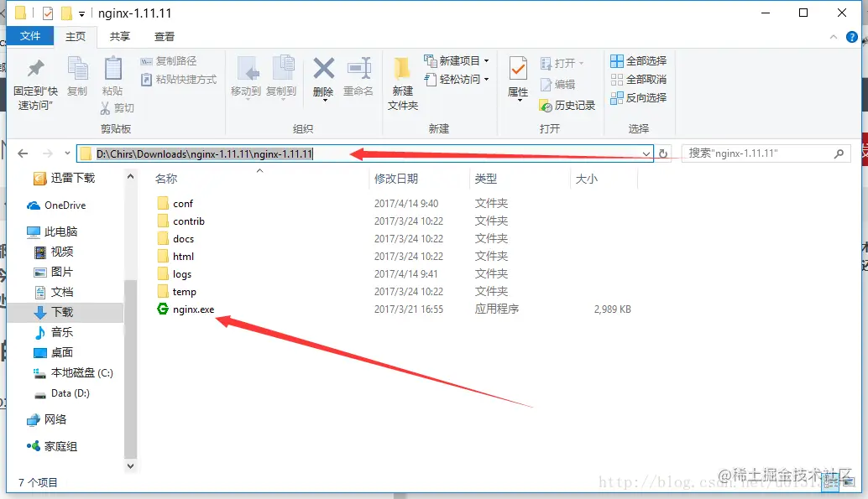Click the Forward navigation arrow
The height and width of the screenshot is (499, 868).
pyautogui.click(x=48, y=153)
